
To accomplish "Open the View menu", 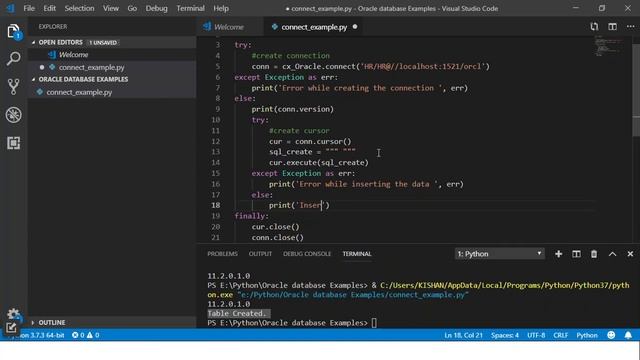I will [111, 8].
